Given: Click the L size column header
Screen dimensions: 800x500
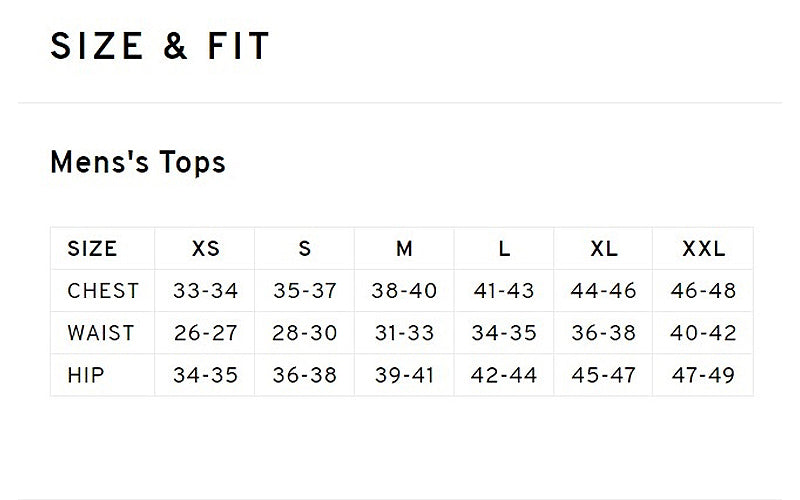Looking at the screenshot, I should coord(504,249).
